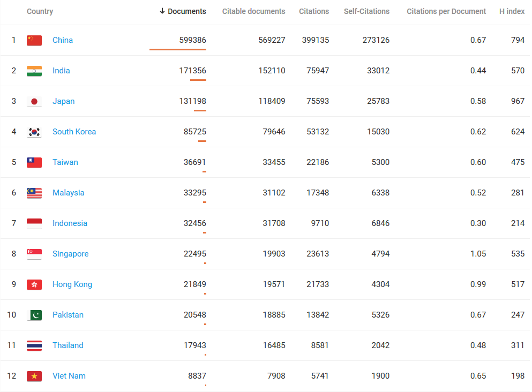The width and height of the screenshot is (532, 392).
Task: Sort by Self-Citations column header
Action: pos(366,11)
